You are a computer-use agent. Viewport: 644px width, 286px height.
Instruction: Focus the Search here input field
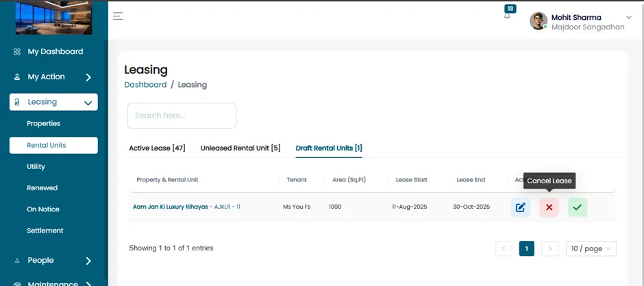pyautogui.click(x=182, y=116)
